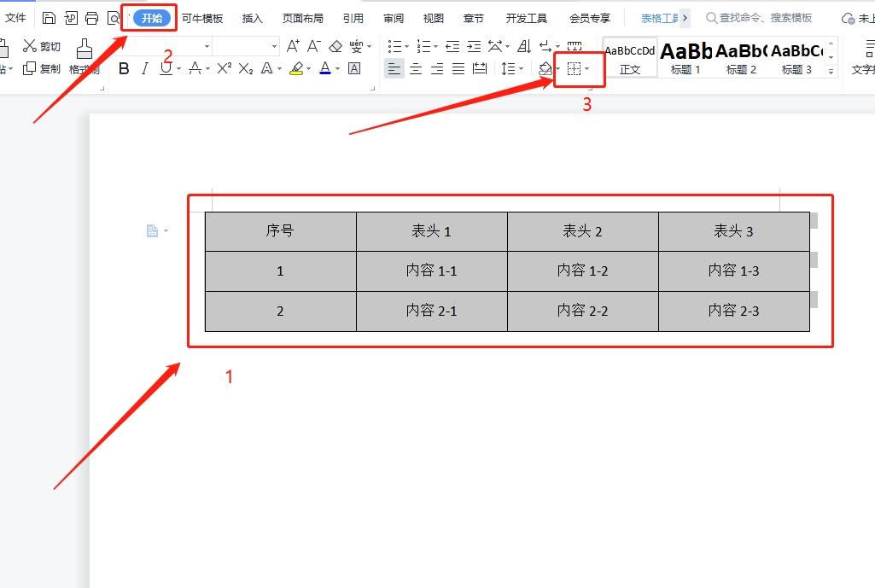Align text left
This screenshot has height=588, width=875.
point(394,68)
